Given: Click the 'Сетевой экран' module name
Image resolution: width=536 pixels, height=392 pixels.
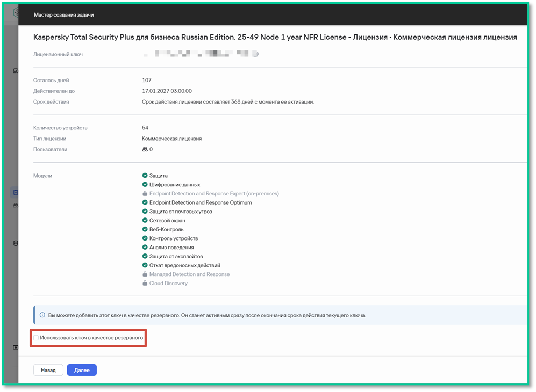Looking at the screenshot, I should point(167,221).
